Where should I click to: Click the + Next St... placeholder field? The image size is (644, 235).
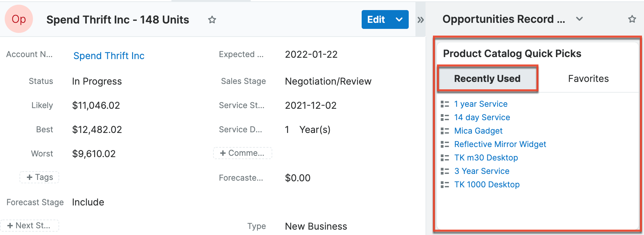pos(29,226)
